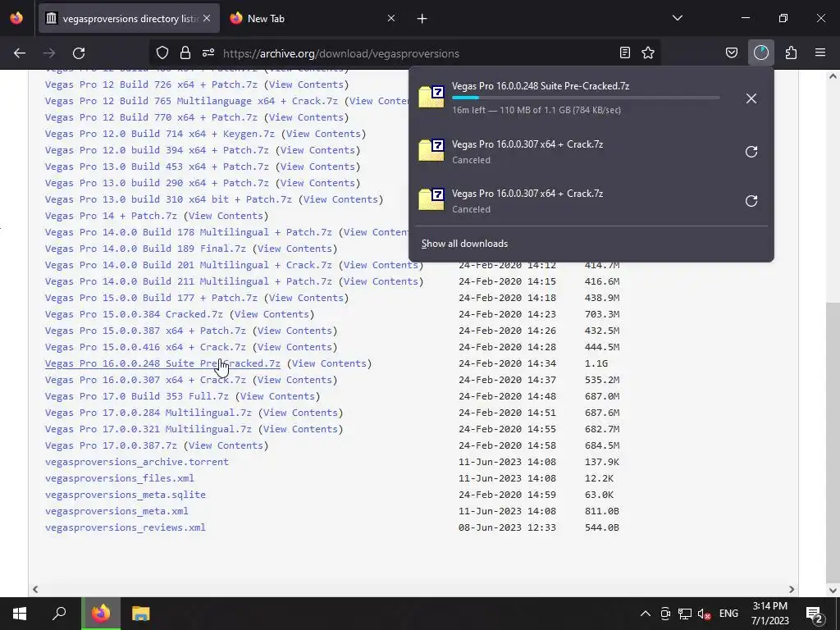Open Show all downloads
The width and height of the screenshot is (840, 630).
click(464, 244)
